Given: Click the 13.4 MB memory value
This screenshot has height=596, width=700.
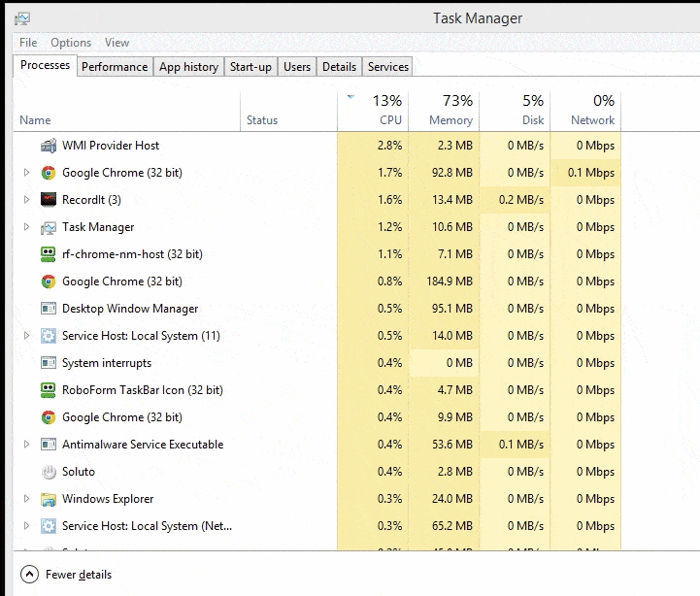Looking at the screenshot, I should coord(452,200).
